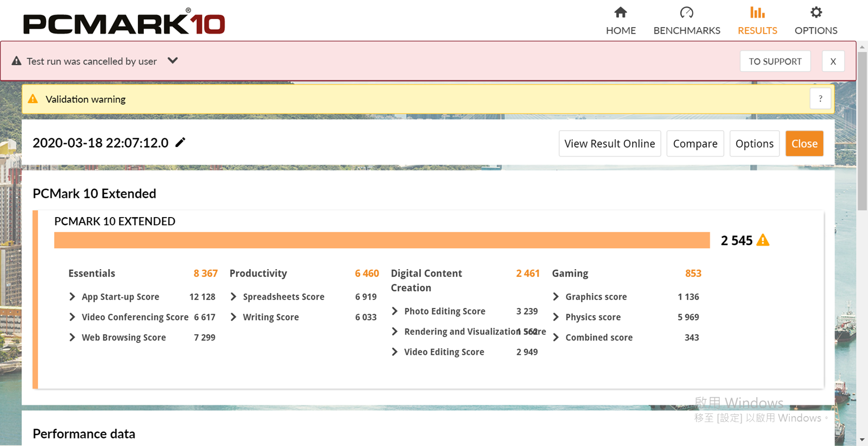Open Benchmarks via the gauge icon
868x446 pixels.
tap(686, 12)
